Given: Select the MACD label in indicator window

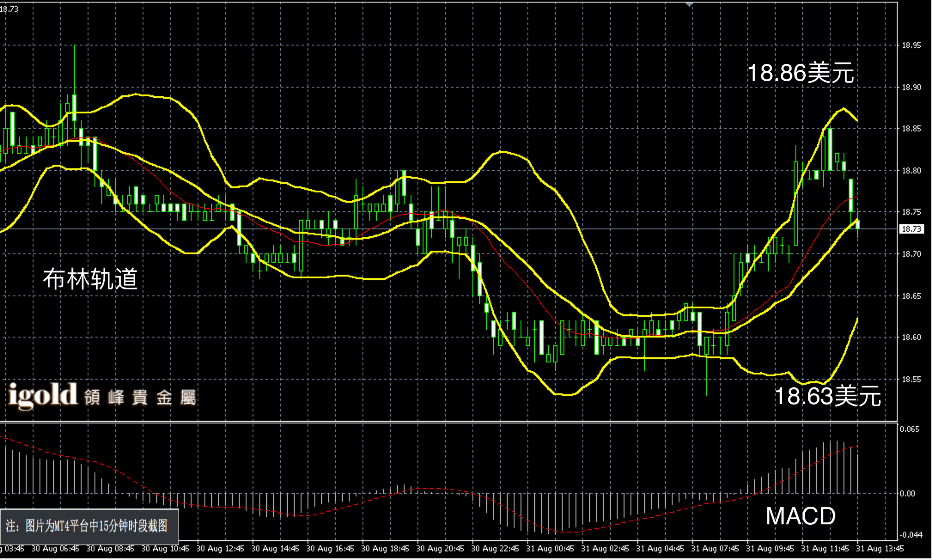Looking at the screenshot, I should [x=800, y=516].
